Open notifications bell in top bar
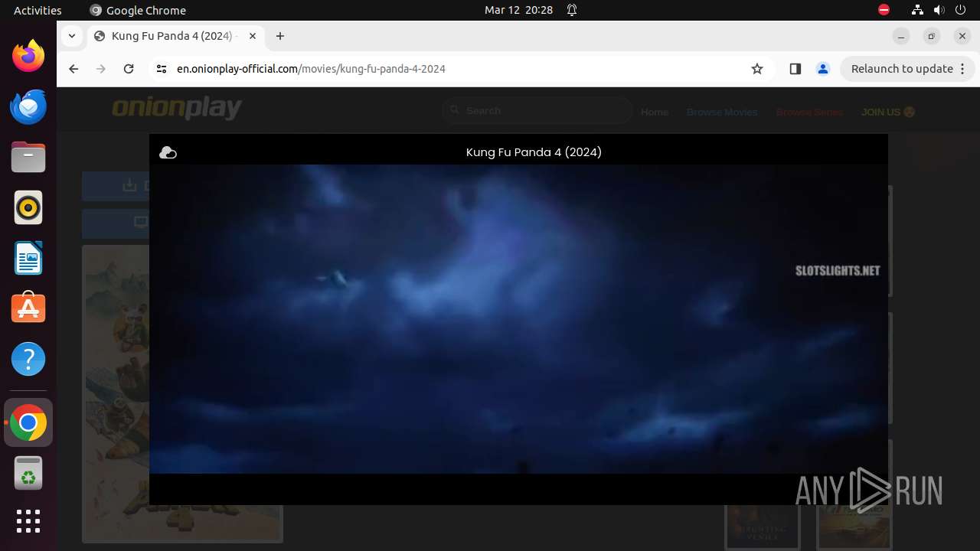This screenshot has width=980, height=551. coord(572,10)
